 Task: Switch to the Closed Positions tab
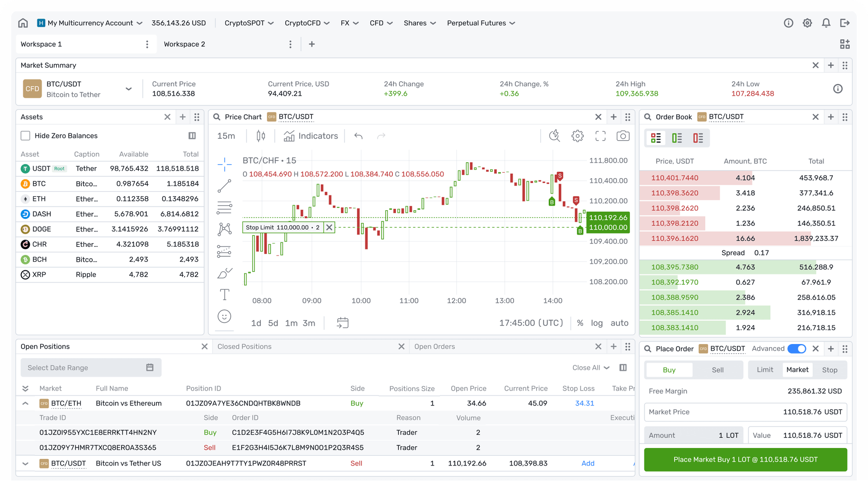tap(245, 346)
